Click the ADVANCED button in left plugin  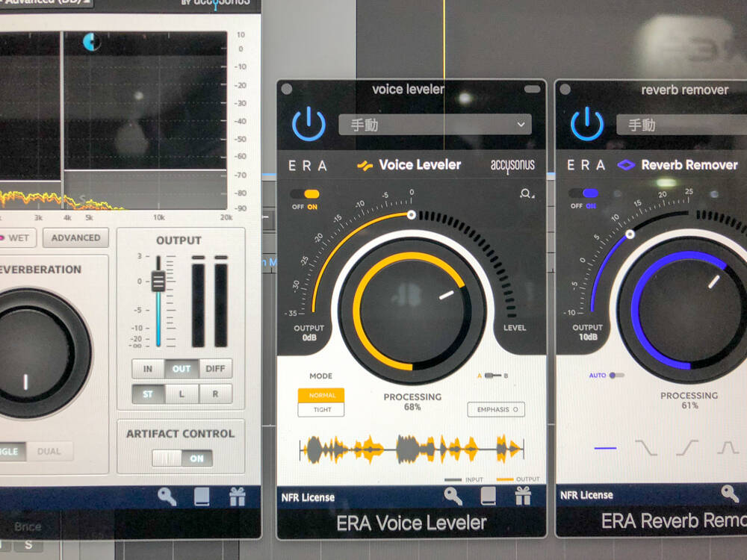(75, 237)
